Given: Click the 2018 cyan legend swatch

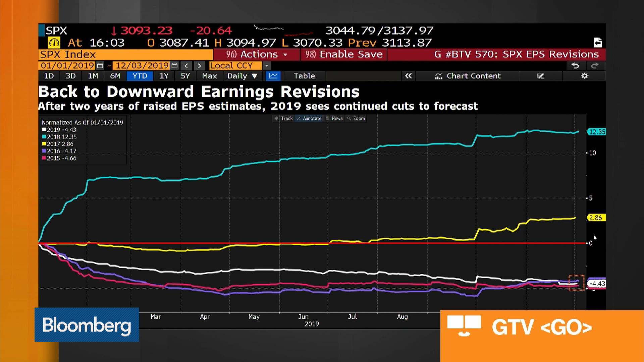Looking at the screenshot, I should coord(44,137).
